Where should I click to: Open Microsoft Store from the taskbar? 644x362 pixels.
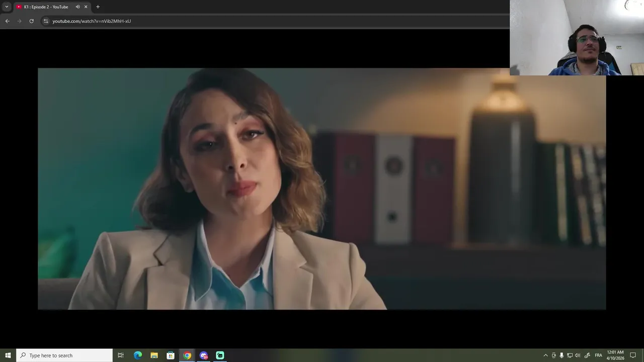point(171,355)
